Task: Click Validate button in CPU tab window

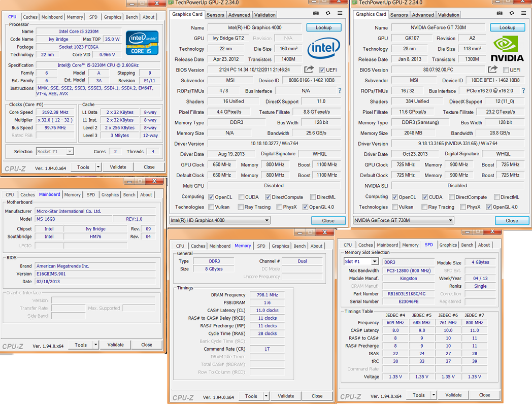Action: coord(118,167)
